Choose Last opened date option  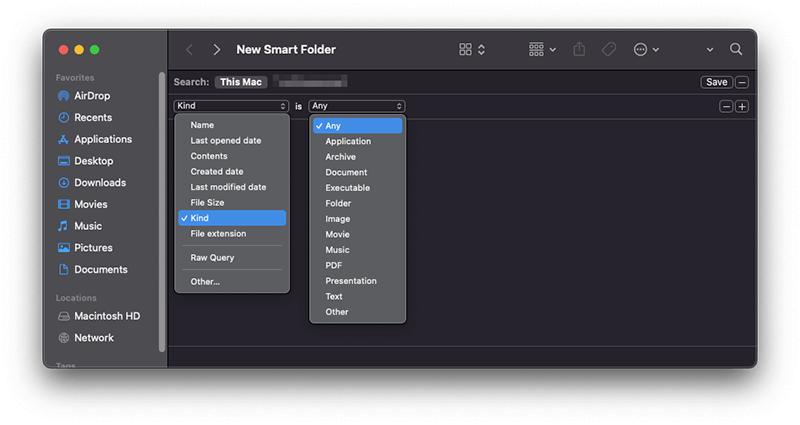tap(232, 140)
